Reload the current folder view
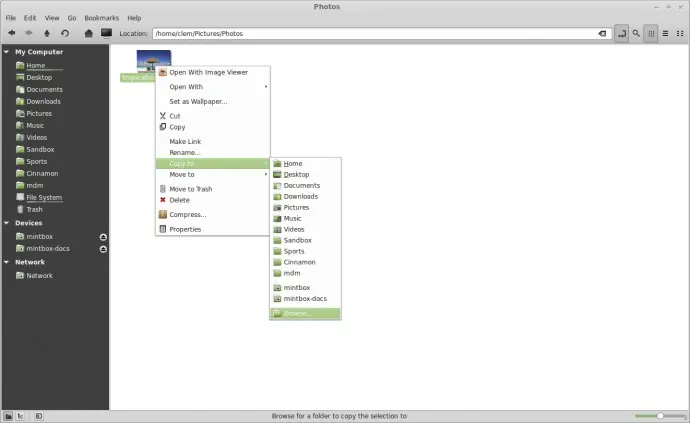The height and width of the screenshot is (423, 690). [x=65, y=33]
